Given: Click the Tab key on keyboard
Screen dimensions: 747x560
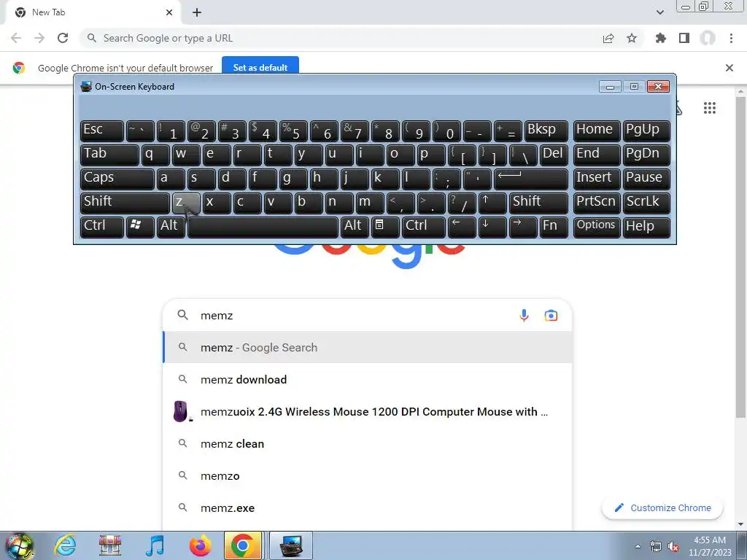Looking at the screenshot, I should (x=109, y=155).
